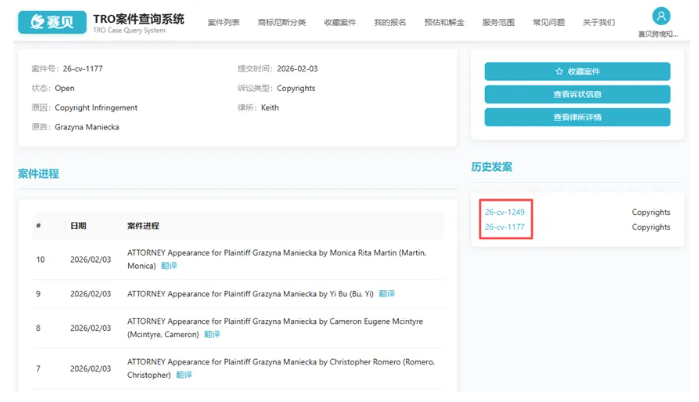
Task: Translate the row 10 Monica Martin entry
Action: [x=168, y=266]
